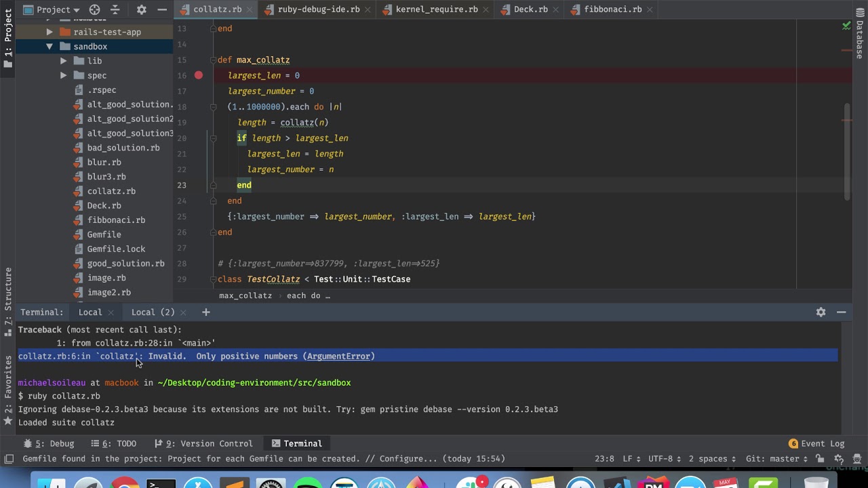Click the tool window toggle icon in status bar
Image resolution: width=868 pixels, height=488 pixels.
(x=9, y=459)
